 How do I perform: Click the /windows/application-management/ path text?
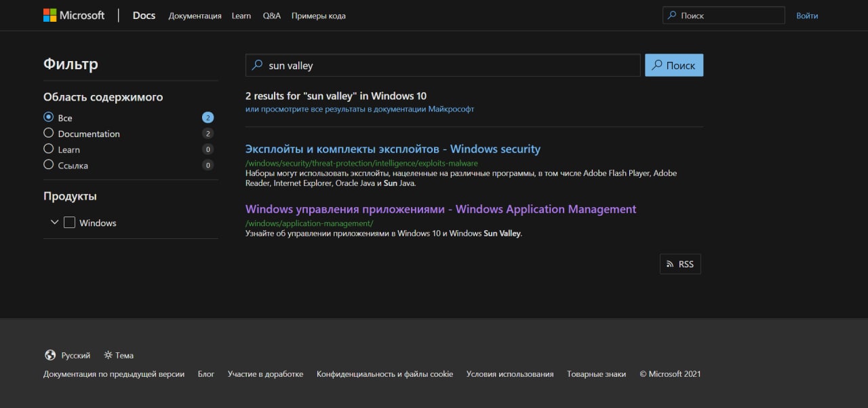point(309,223)
